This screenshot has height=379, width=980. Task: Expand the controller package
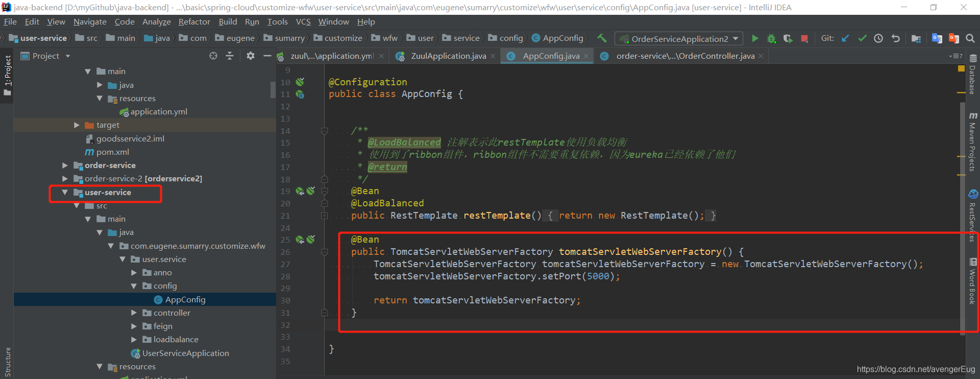click(134, 313)
